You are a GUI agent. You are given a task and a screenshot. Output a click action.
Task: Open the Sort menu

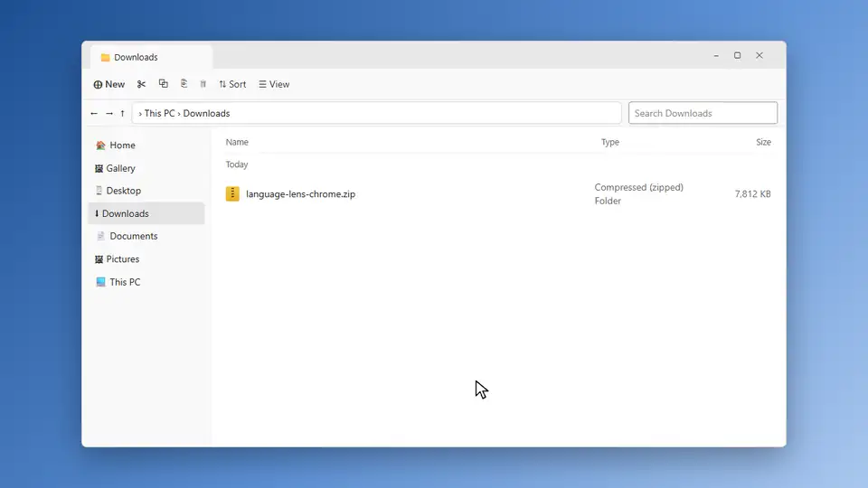pos(232,84)
